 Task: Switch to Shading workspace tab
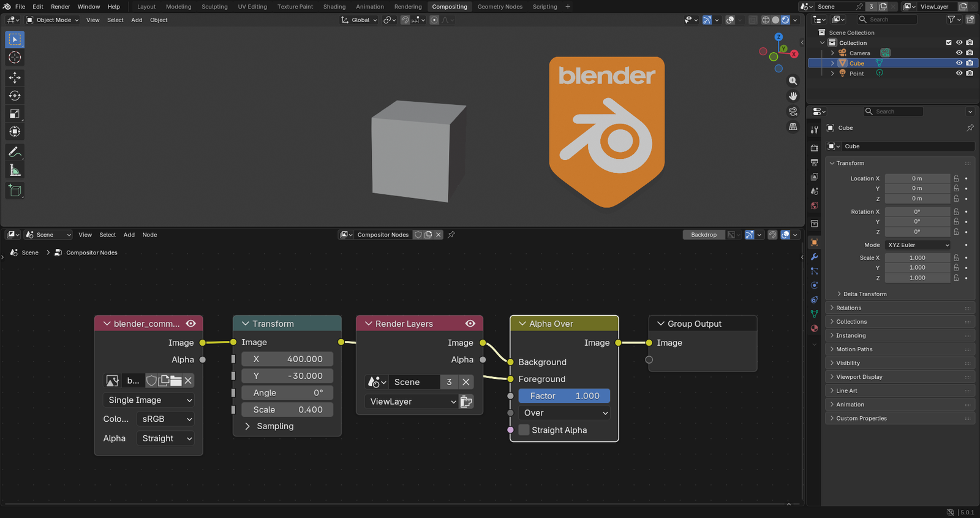334,7
